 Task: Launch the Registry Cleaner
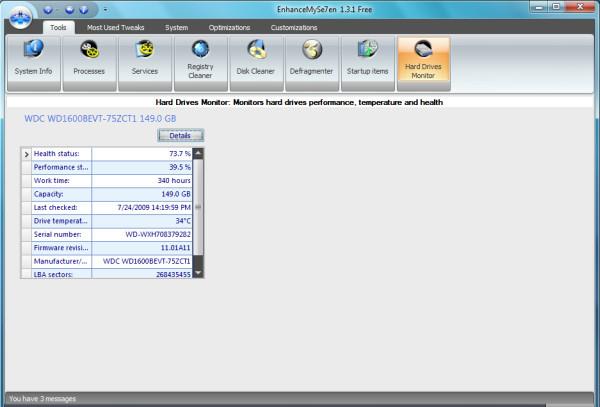click(x=200, y=61)
